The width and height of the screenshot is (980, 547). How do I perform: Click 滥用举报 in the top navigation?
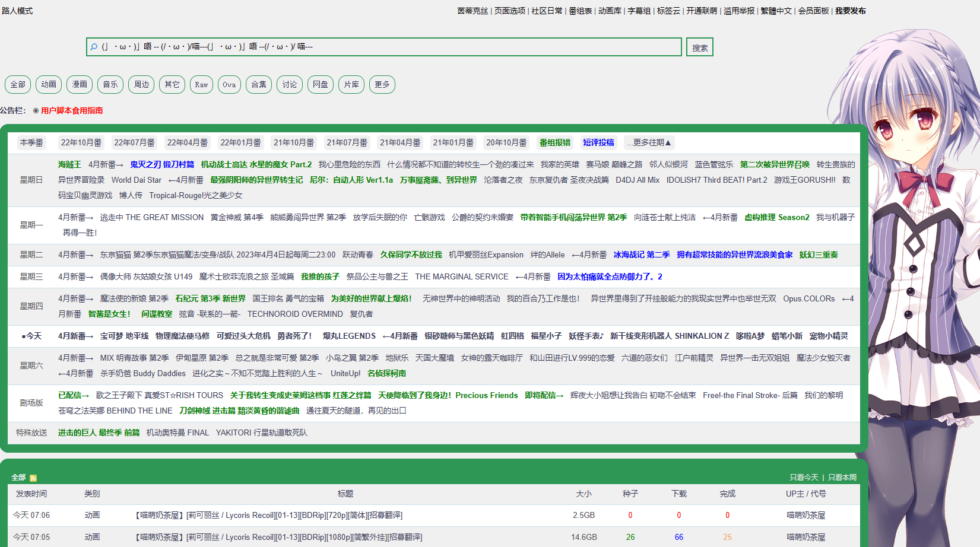[x=739, y=11]
